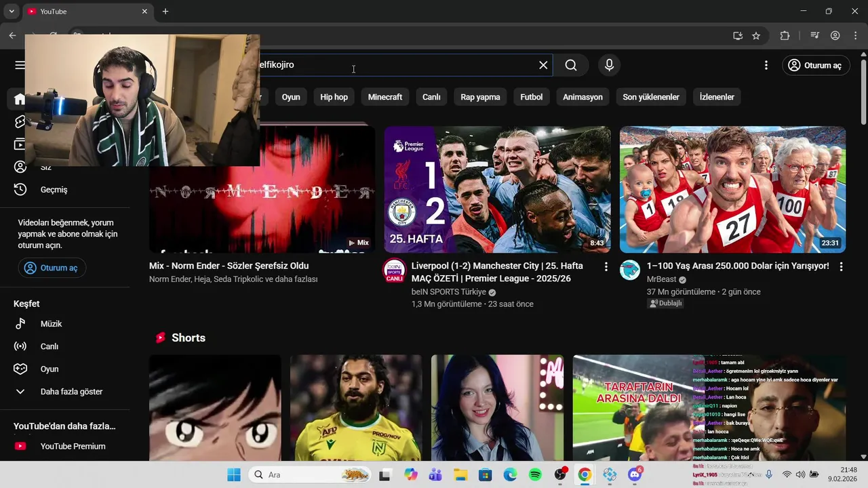868x488 pixels.
Task: Click the magnifier search button
Action: tap(571, 65)
